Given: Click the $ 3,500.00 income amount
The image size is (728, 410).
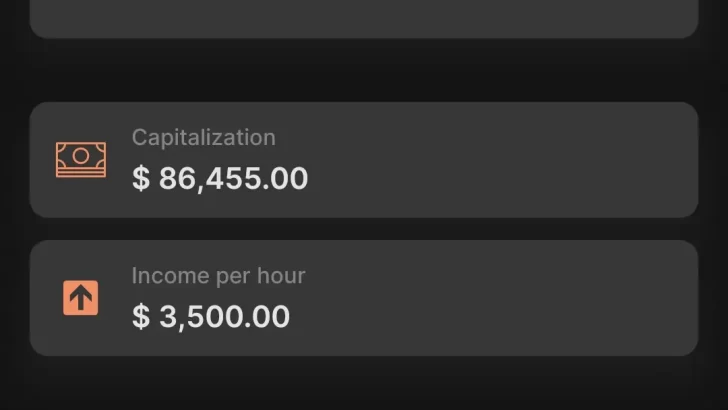Looking at the screenshot, I should (211, 317).
